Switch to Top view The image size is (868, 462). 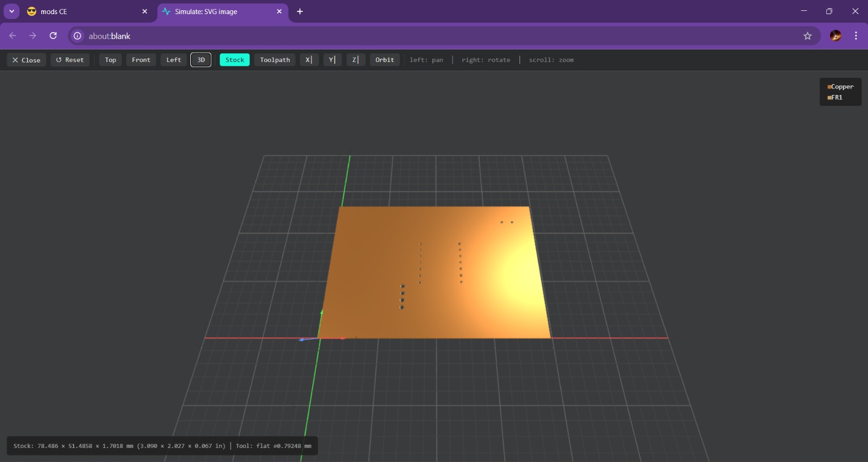click(111, 60)
